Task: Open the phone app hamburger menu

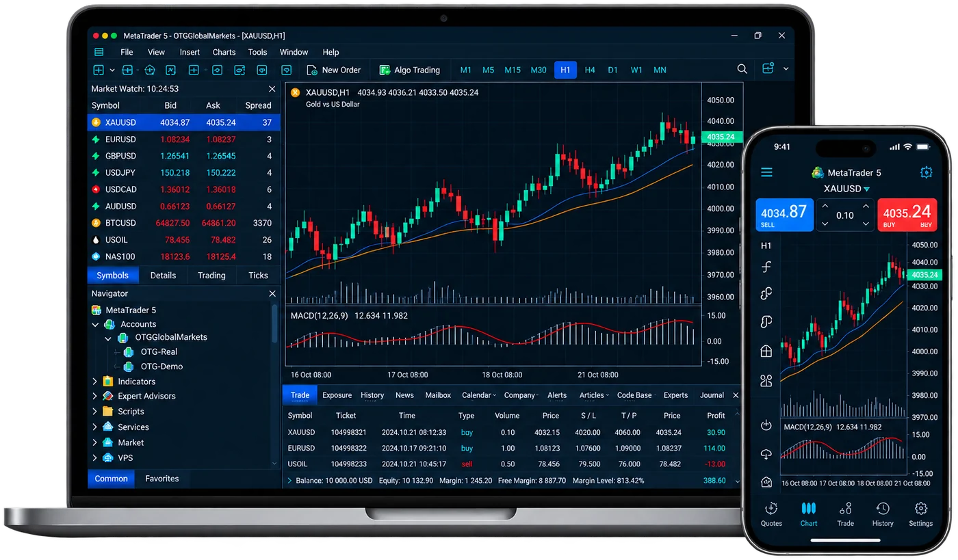Action: coord(766,172)
